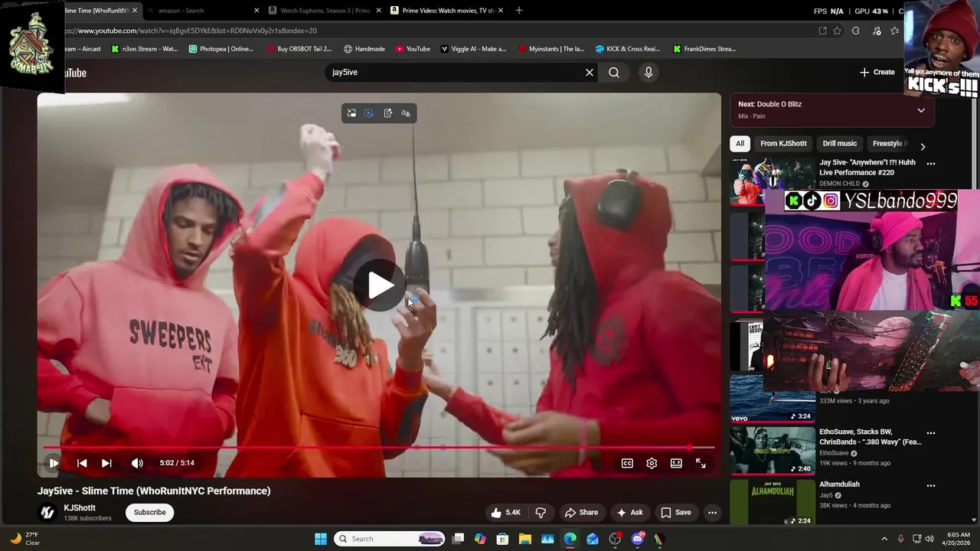The height and width of the screenshot is (551, 980).
Task: Show hidden system tray icons
Action: [x=884, y=539]
